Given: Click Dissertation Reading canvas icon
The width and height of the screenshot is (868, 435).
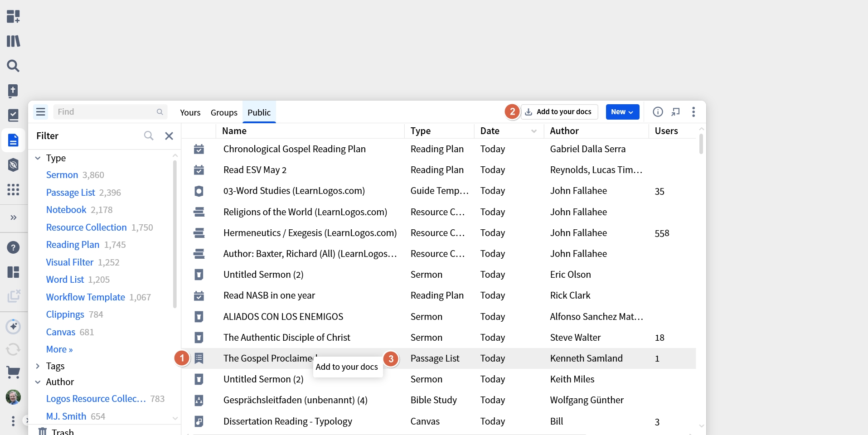Looking at the screenshot, I should click(199, 421).
